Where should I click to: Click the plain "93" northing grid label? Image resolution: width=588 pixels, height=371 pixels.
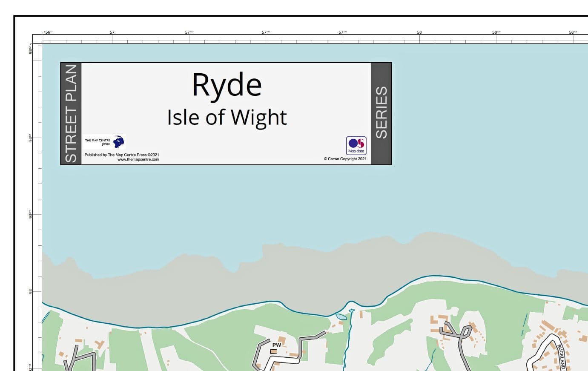click(30, 291)
